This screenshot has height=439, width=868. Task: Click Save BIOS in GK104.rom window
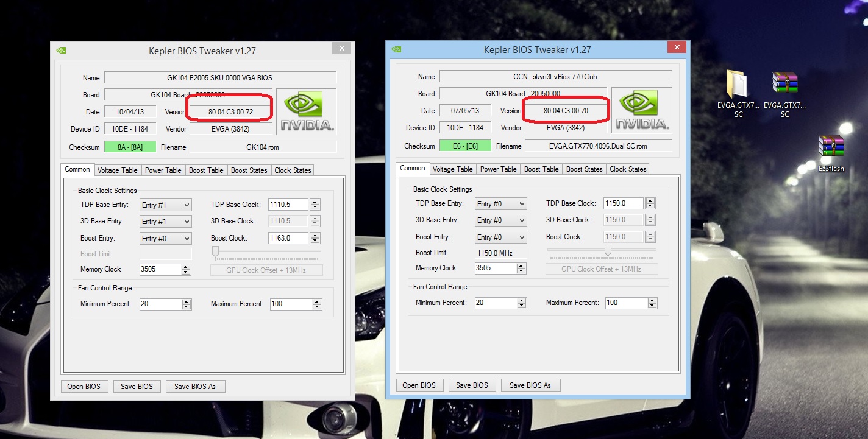point(137,386)
